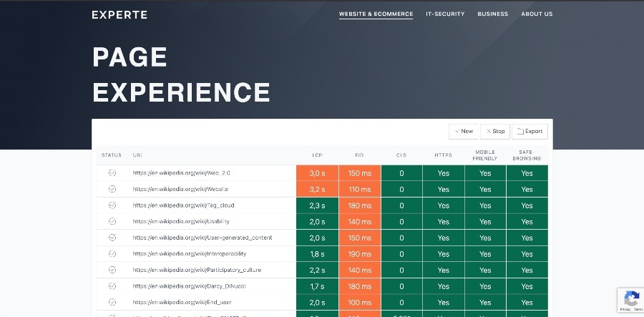Click the EXPERTE logo

(119, 15)
